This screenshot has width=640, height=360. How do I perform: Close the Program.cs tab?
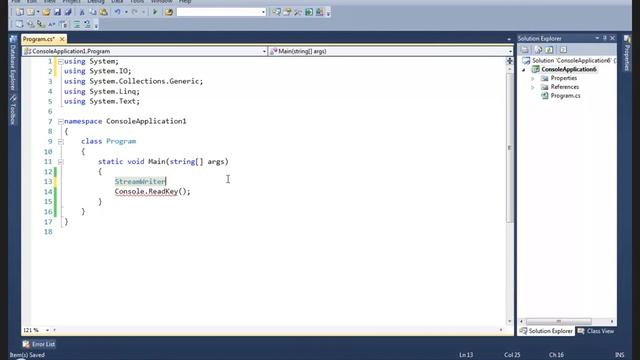tap(62, 39)
